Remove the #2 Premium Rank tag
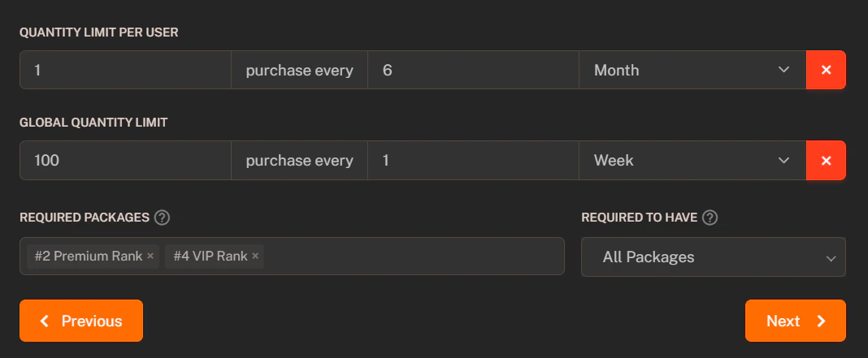 point(150,257)
